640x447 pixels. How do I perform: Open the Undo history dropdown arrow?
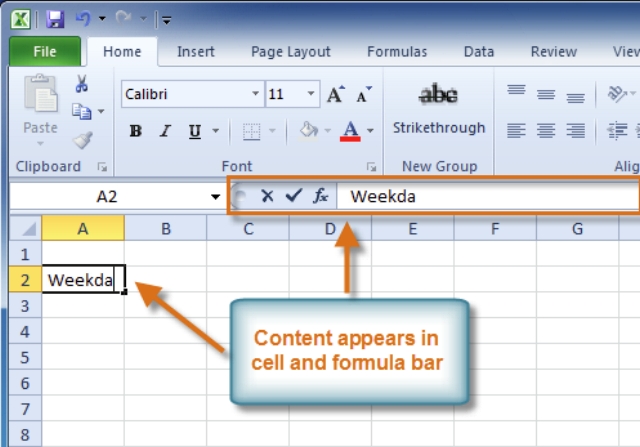[102, 18]
